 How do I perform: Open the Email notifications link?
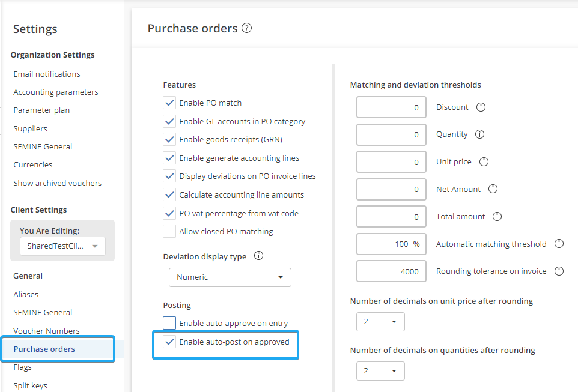47,74
